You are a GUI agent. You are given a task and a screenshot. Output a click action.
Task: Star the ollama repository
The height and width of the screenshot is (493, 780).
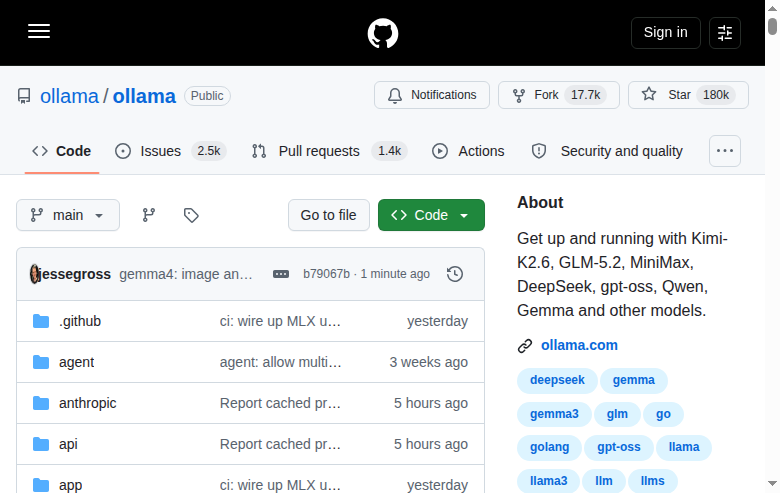click(x=688, y=95)
